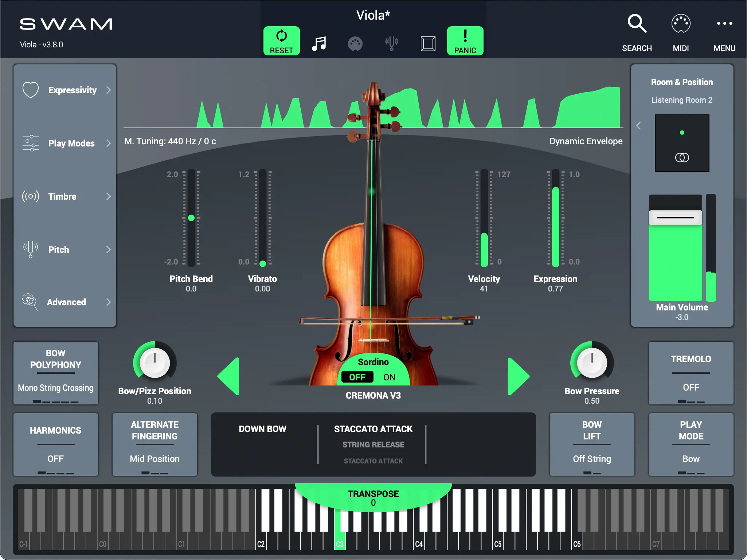Click the color palette icon in top toolbar
Screen dimensions: 747x560
coord(355,44)
